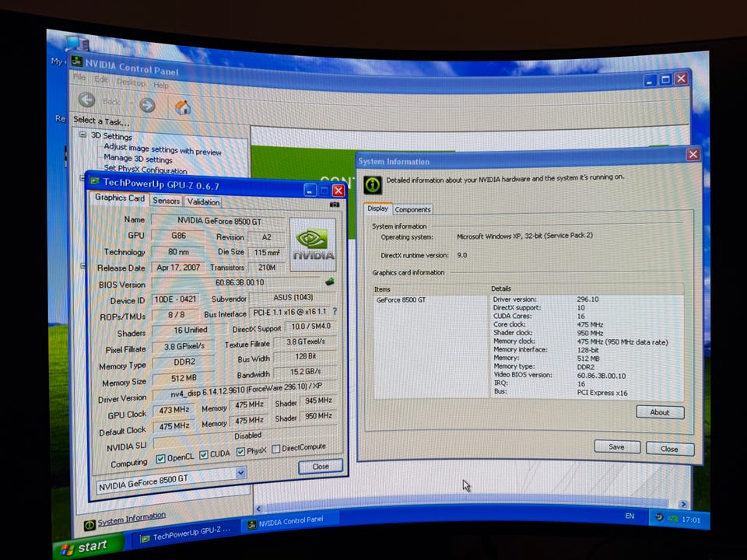
Task: Open the Components tab in System Information
Action: 412,209
